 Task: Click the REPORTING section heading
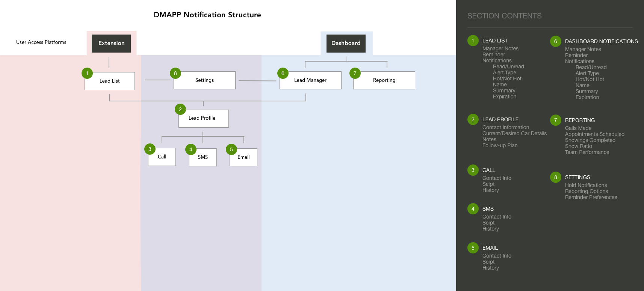[580, 120]
